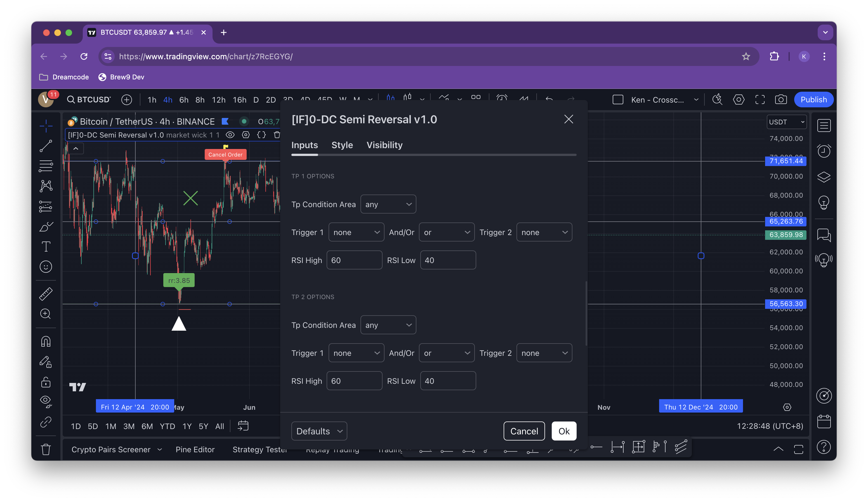Open TP 2 Tp Condition Area dropdown
This screenshot has width=868, height=502.
coord(388,325)
